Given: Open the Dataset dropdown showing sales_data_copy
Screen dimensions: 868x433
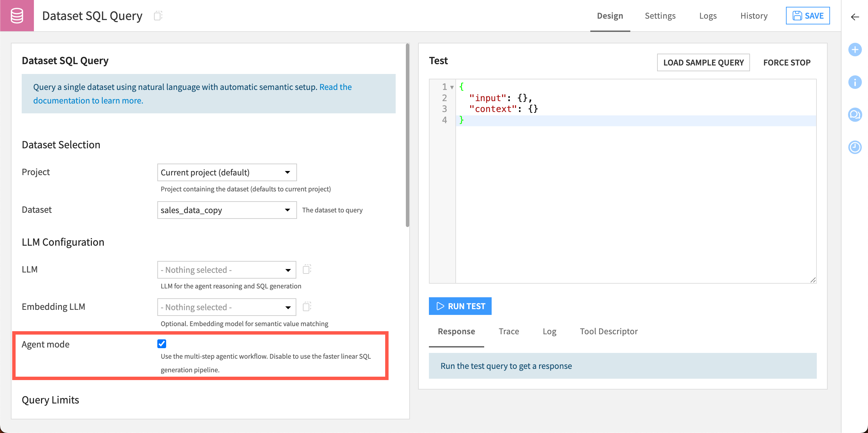Looking at the screenshot, I should (x=227, y=210).
